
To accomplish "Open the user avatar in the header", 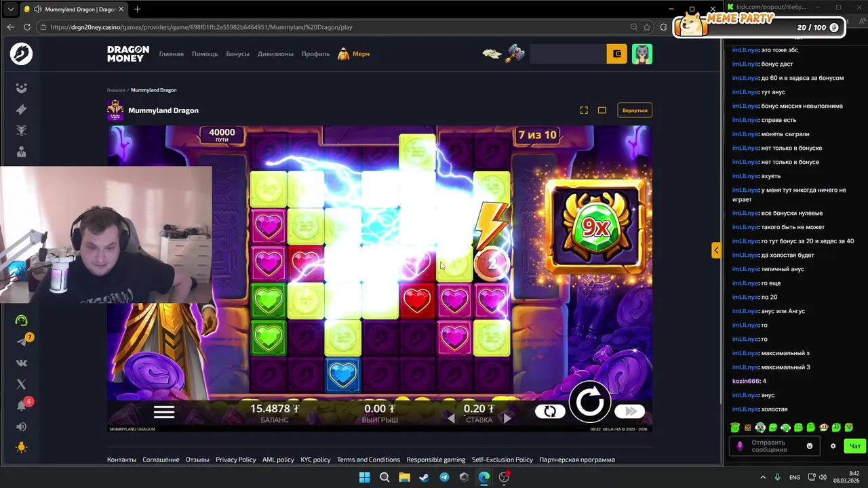I will 642,54.
